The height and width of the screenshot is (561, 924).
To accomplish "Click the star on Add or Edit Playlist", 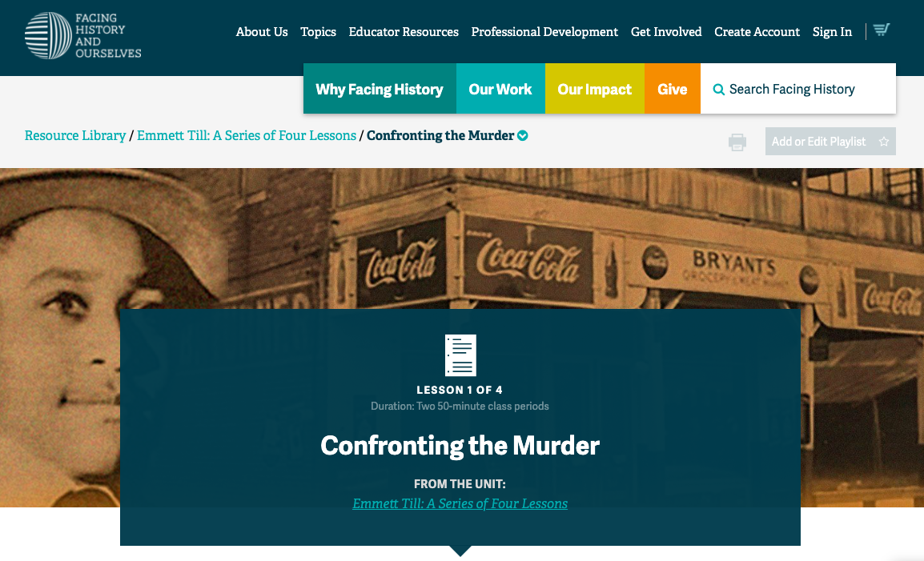I will 886,141.
